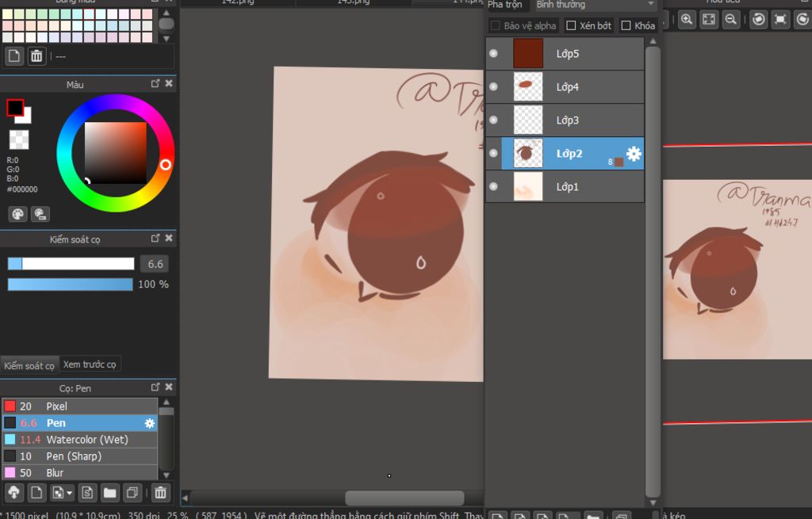Select the Blur brush
Viewport: 812px width, 519px height.
80,472
